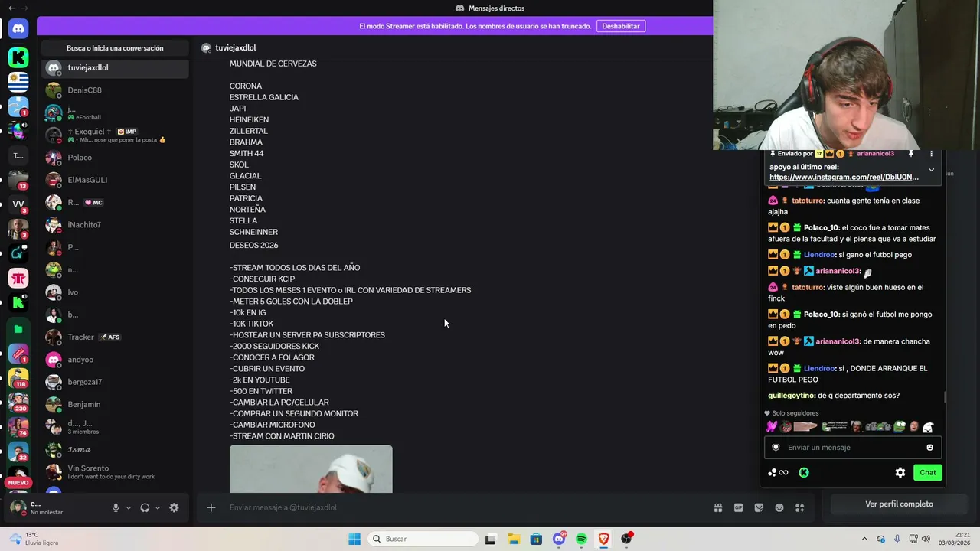
Task: Click the green Chat send button
Action: [928, 472]
